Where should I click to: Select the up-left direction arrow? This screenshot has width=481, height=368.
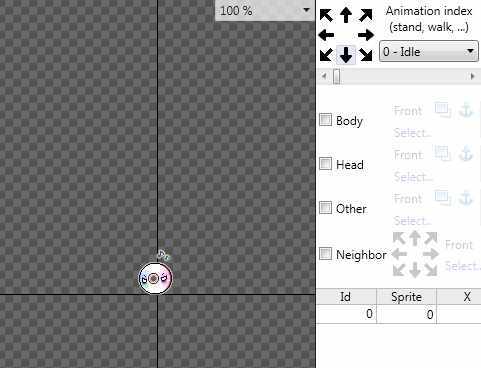[x=326, y=15]
